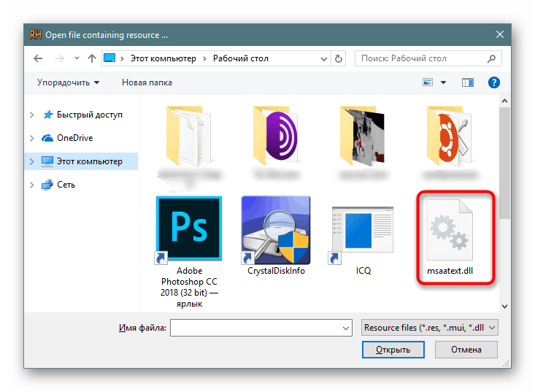The height and width of the screenshot is (392, 535).
Task: Expand the Сеть tree node
Action: (32, 185)
